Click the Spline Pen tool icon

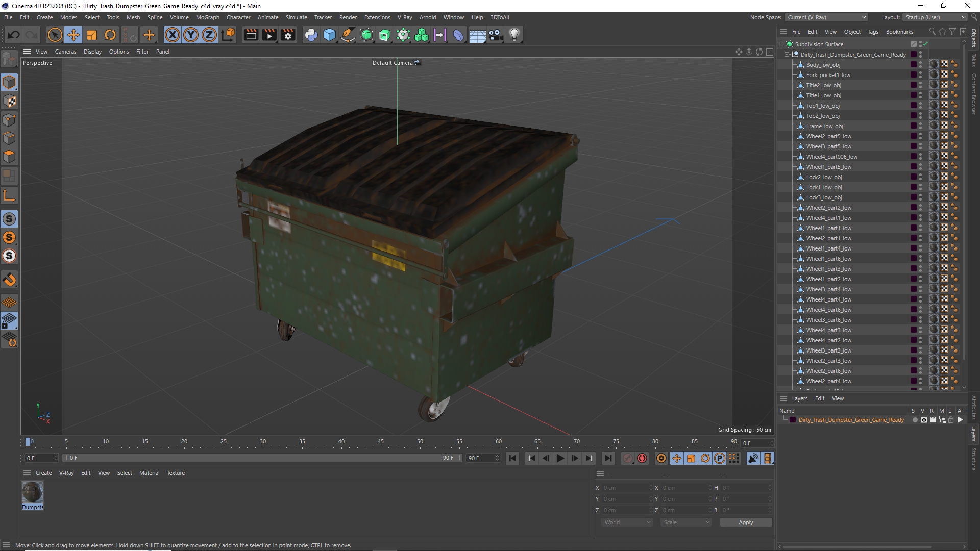(348, 35)
